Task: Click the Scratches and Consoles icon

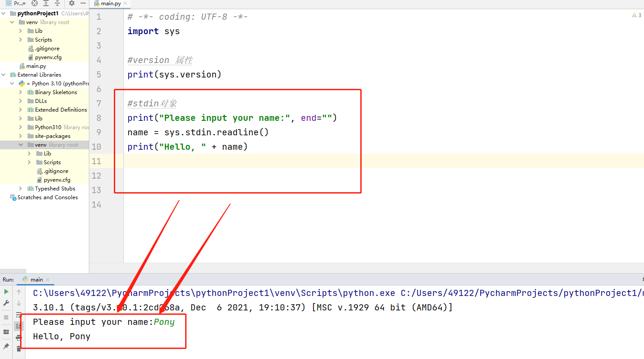Action: 13,197
